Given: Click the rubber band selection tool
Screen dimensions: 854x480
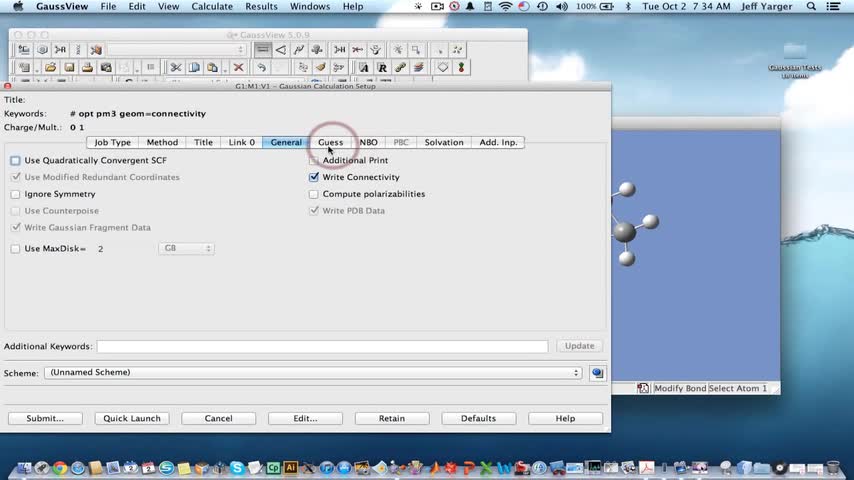Looking at the screenshot, I should (416, 50).
